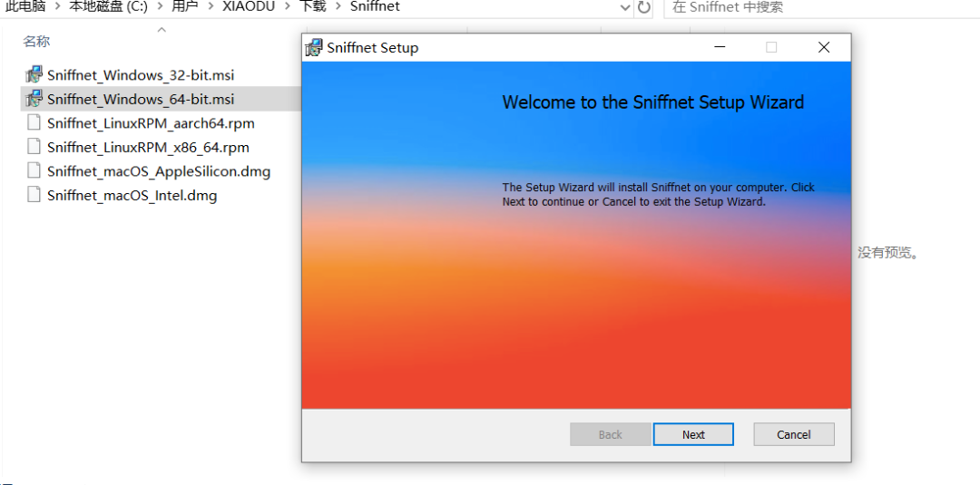Image resolution: width=980 pixels, height=485 pixels.
Task: Select the Sniffnet_Windows_64-bit.msi file icon
Action: [34, 99]
